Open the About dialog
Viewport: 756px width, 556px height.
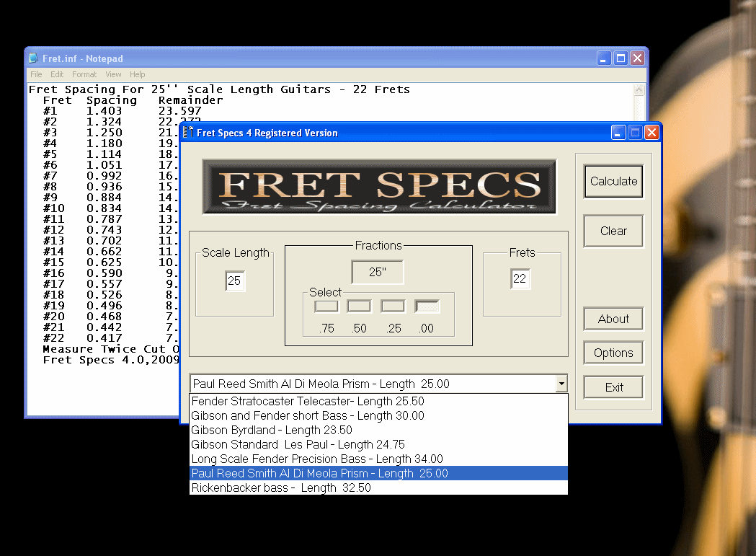pyautogui.click(x=613, y=319)
